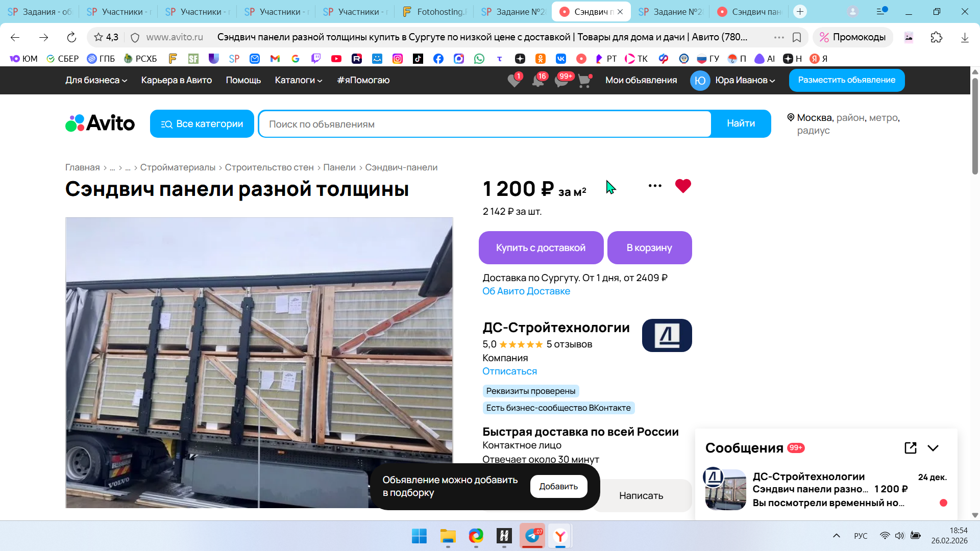Toggle red heart favorite on this listing
The width and height of the screenshot is (980, 551).
pos(683,186)
